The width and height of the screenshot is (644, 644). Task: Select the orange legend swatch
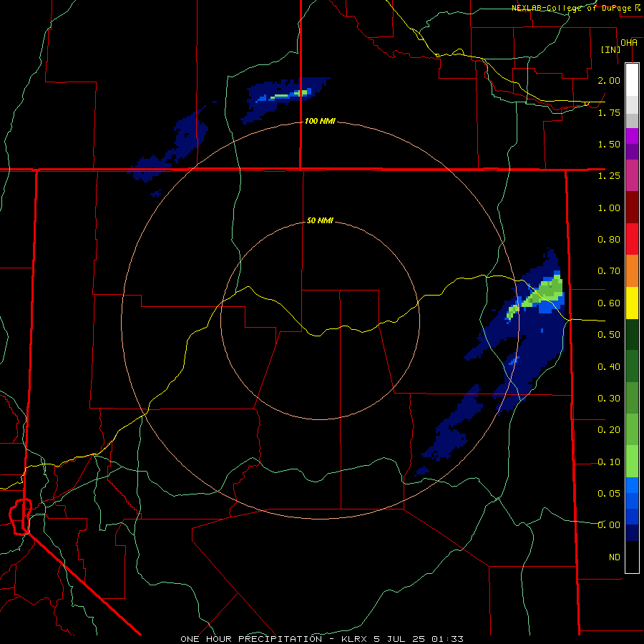pyautogui.click(x=632, y=271)
